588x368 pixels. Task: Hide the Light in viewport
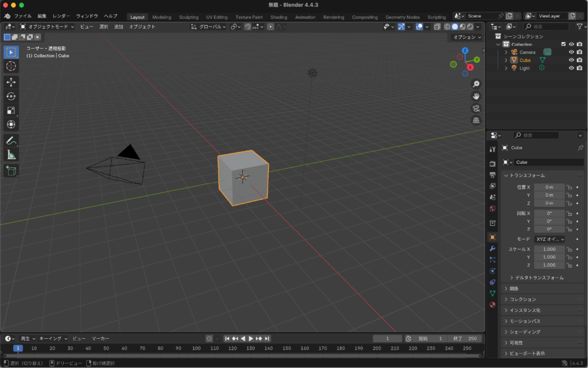coord(571,68)
